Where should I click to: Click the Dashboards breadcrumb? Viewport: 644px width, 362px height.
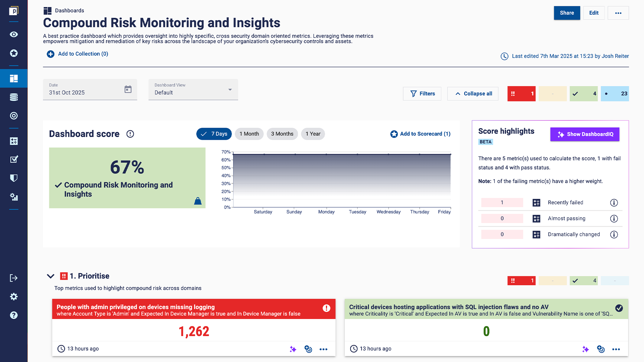point(69,10)
